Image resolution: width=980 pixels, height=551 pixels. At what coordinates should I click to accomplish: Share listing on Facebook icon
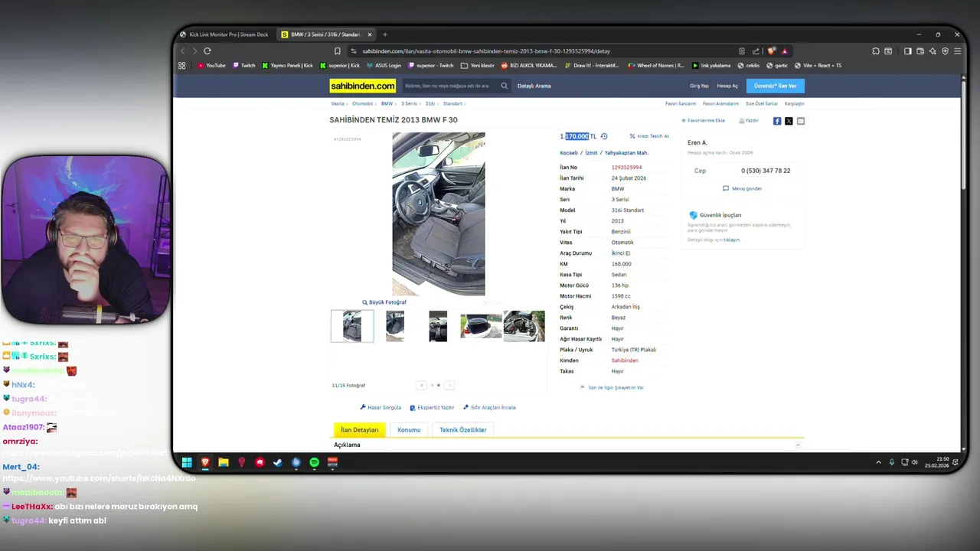pos(777,121)
